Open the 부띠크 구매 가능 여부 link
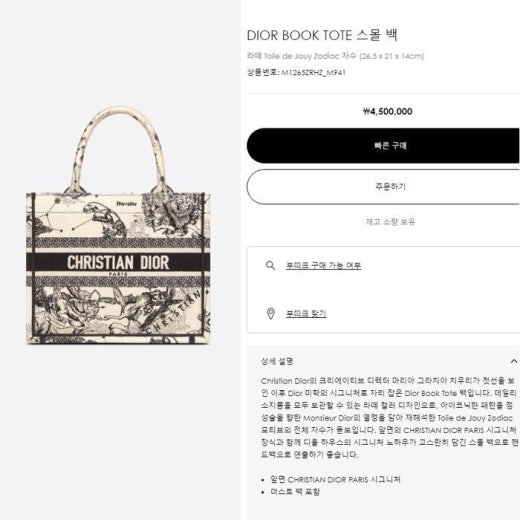This screenshot has width=520, height=520. (x=323, y=265)
